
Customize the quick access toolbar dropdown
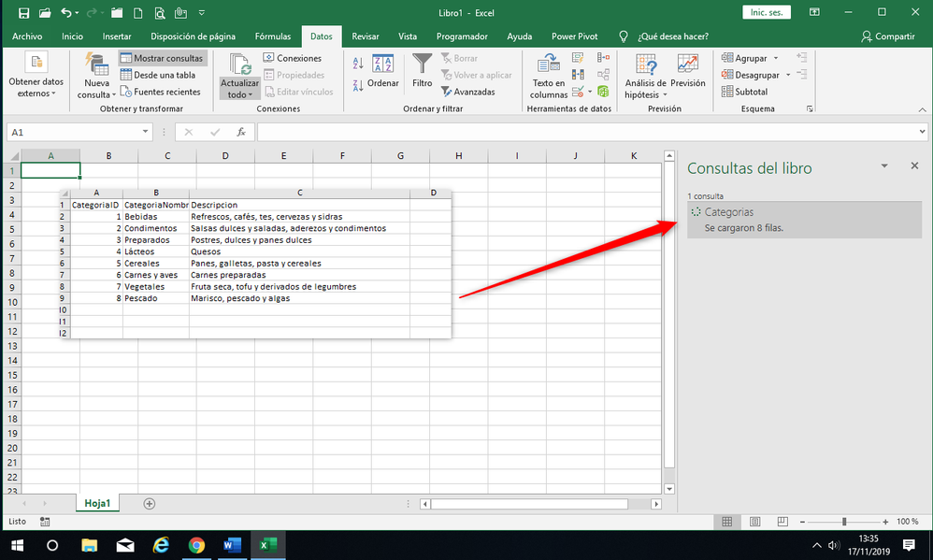pyautogui.click(x=202, y=12)
